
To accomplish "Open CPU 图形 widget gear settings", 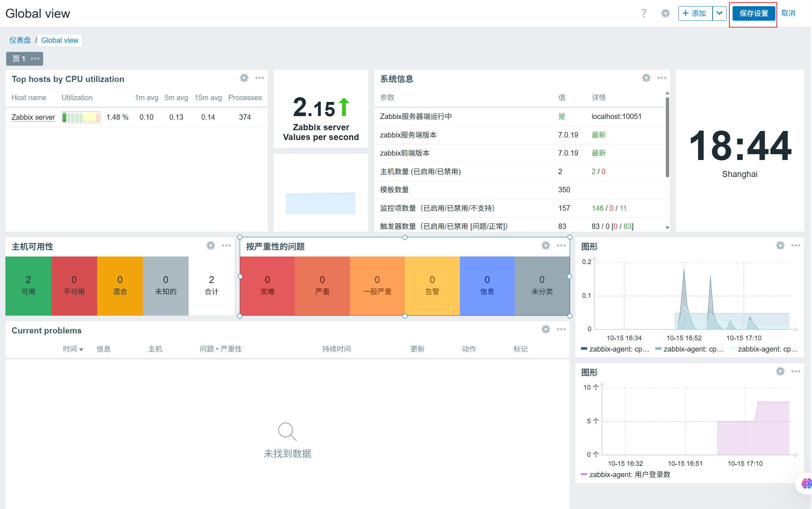I will [780, 246].
